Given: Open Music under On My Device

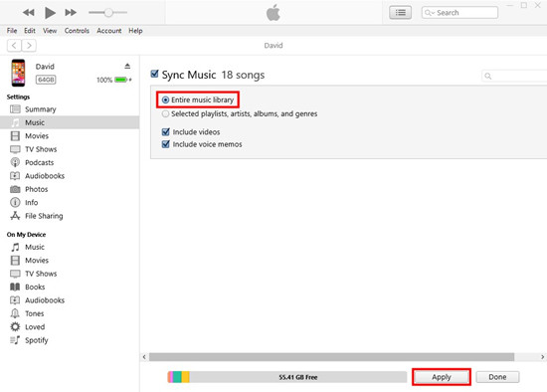Looking at the screenshot, I should 70,247.
